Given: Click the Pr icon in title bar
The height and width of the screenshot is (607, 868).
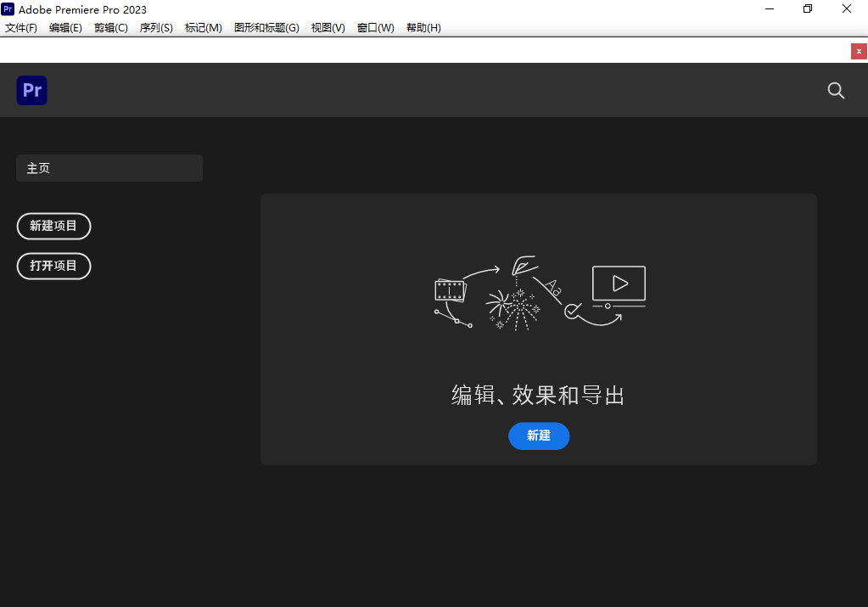Looking at the screenshot, I should coord(8,9).
